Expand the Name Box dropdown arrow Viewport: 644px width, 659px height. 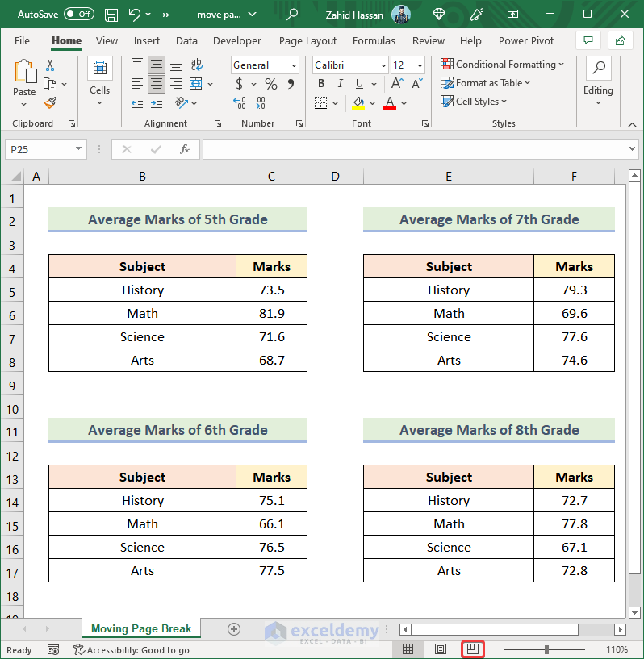click(x=78, y=148)
